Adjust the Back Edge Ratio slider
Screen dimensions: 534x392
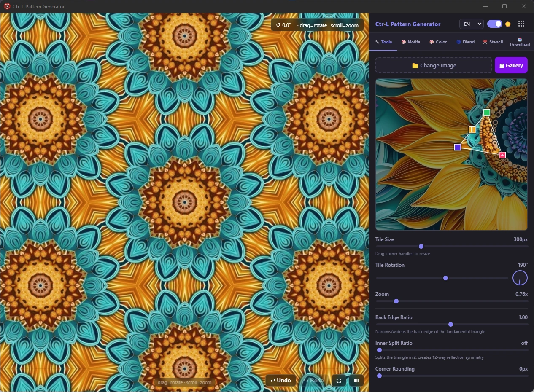point(452,324)
